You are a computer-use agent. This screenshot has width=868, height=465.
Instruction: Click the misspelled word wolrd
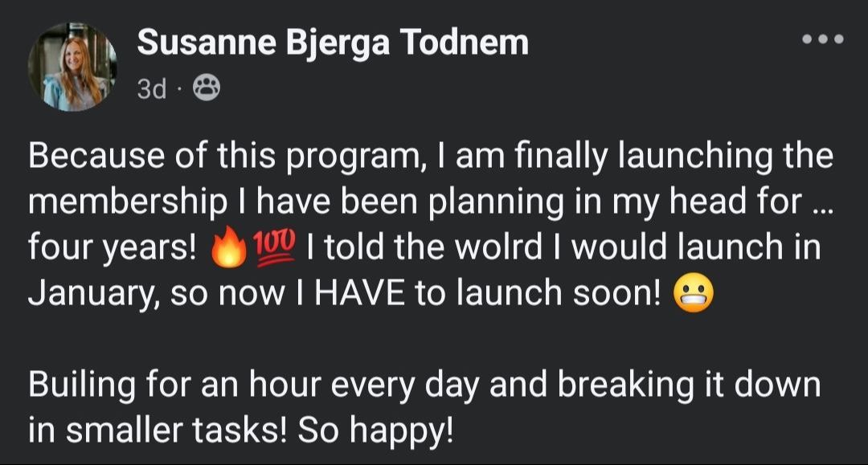click(x=499, y=247)
